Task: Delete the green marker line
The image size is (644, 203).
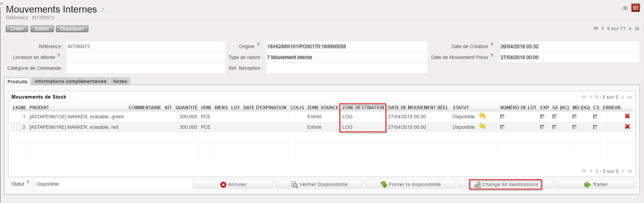Action: [x=627, y=116]
